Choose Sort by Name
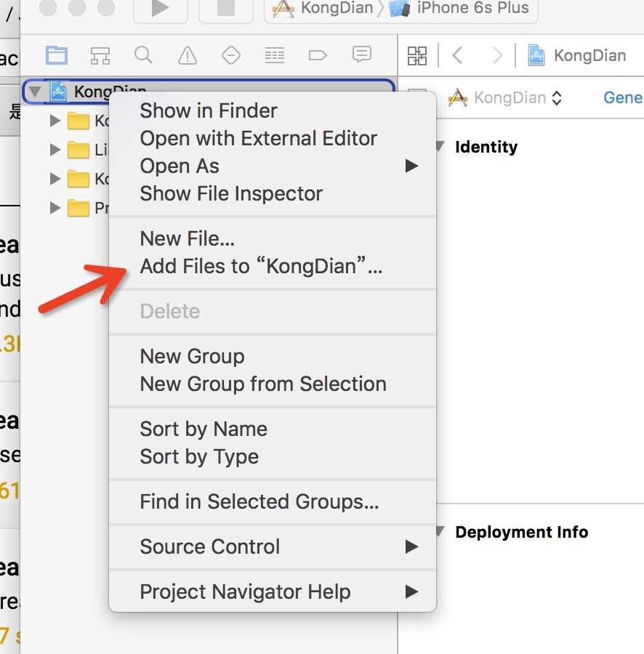644x654 pixels. 273,429
